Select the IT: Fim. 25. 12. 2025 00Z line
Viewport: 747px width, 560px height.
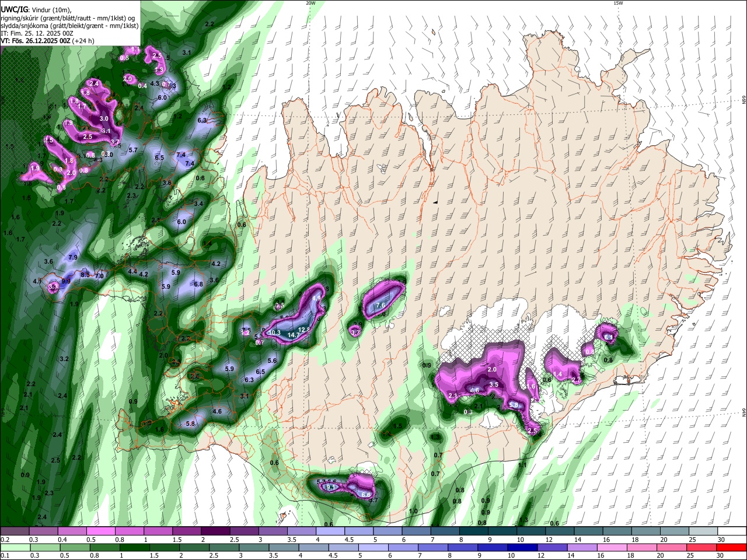click(37, 33)
